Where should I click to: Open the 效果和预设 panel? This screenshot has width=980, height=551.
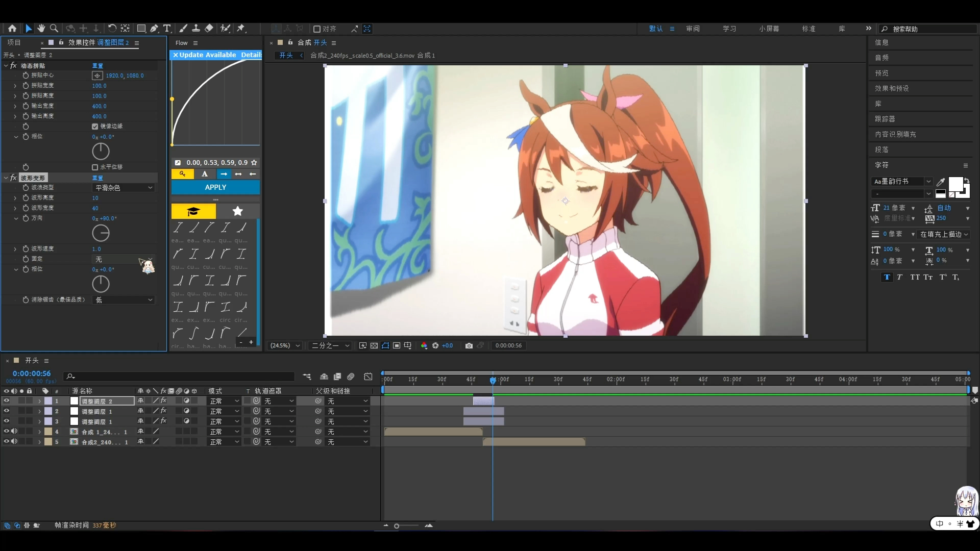coord(892,88)
